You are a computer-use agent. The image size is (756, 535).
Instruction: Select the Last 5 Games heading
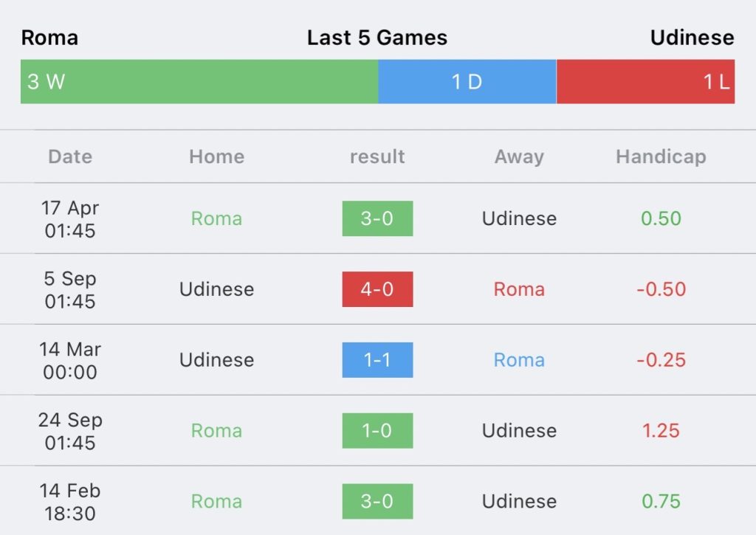coord(377,38)
